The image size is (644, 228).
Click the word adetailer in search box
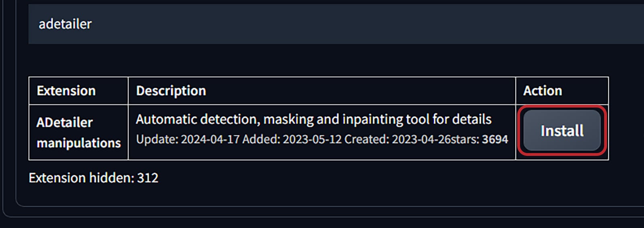pyautogui.click(x=65, y=24)
